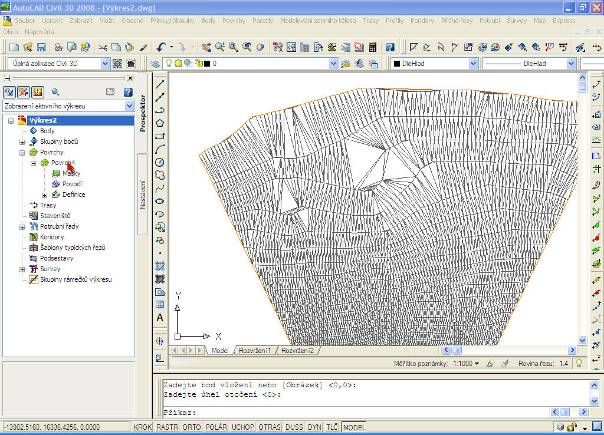
Task: Click the Save icon in toolbar
Action: [41, 47]
